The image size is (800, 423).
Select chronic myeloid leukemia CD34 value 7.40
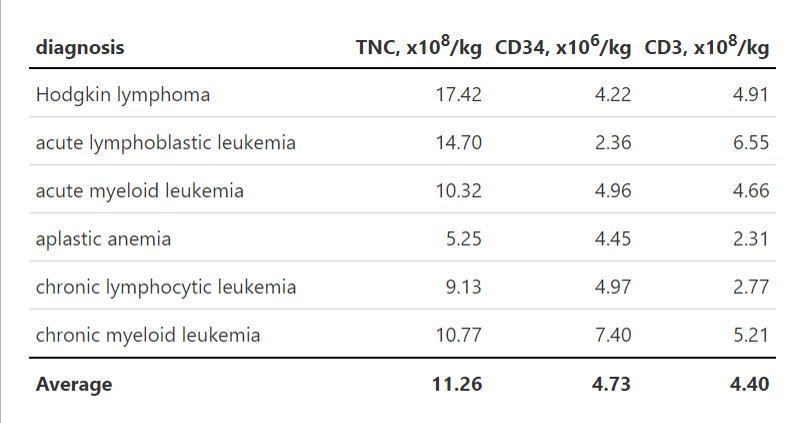pyautogui.click(x=612, y=335)
